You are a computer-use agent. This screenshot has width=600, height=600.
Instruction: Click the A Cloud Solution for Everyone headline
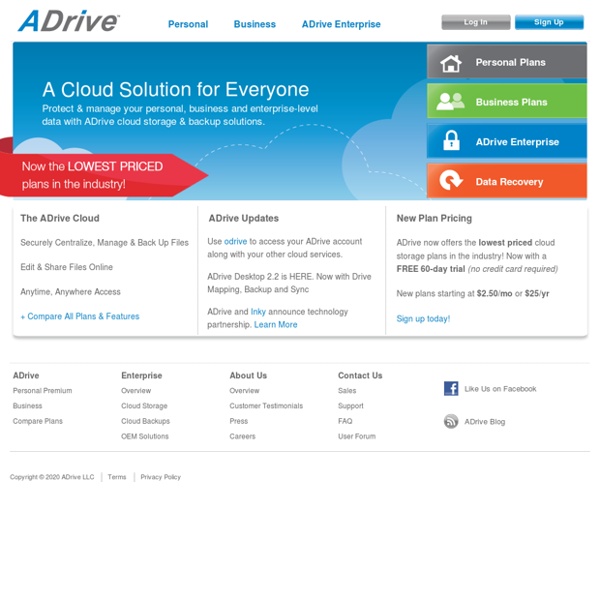(x=176, y=90)
